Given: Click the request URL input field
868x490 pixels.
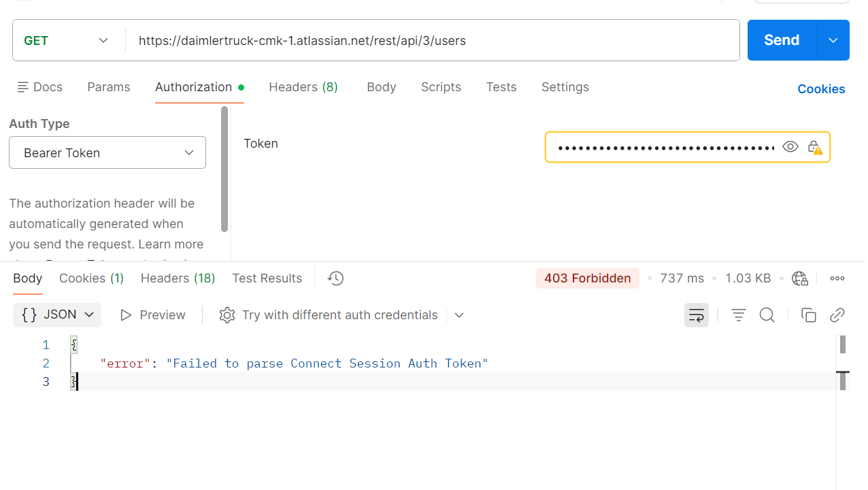Looking at the screenshot, I should [x=433, y=40].
